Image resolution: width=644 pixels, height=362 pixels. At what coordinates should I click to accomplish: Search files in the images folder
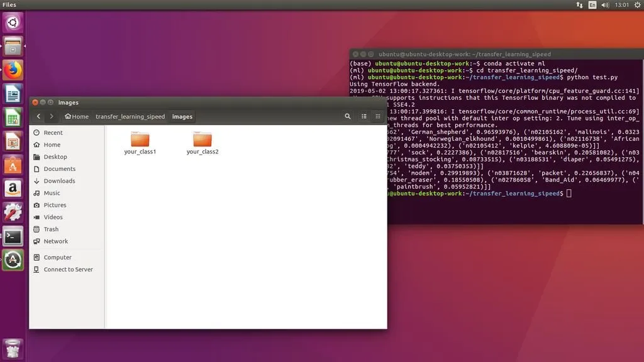click(347, 116)
